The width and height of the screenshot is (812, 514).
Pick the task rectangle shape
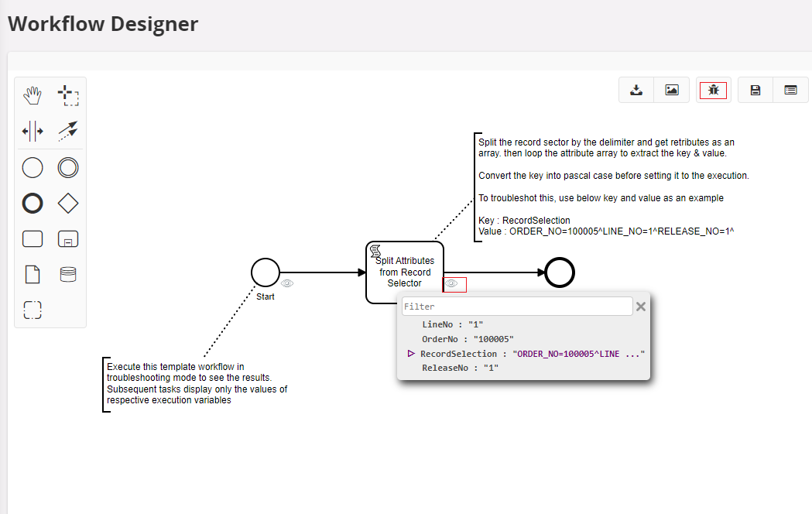[x=32, y=239]
